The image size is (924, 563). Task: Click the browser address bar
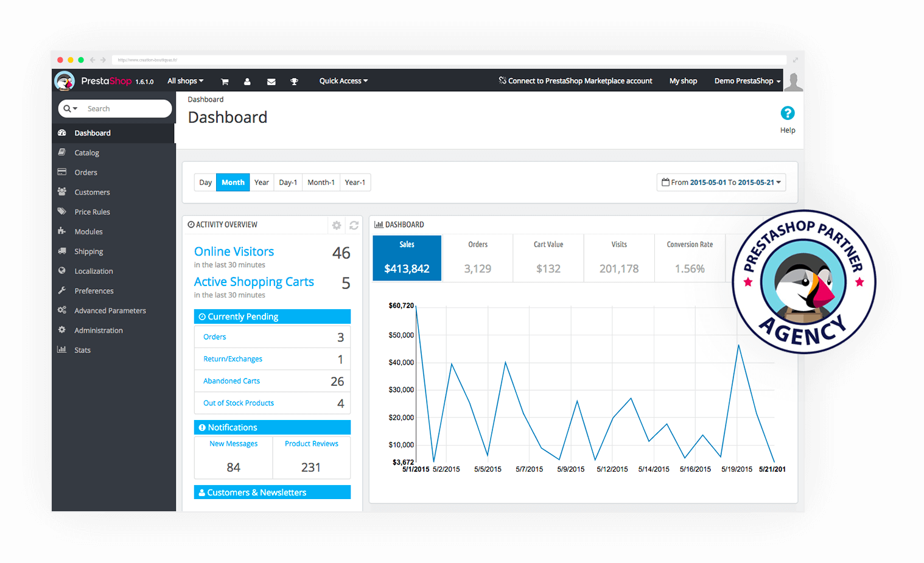[449, 60]
